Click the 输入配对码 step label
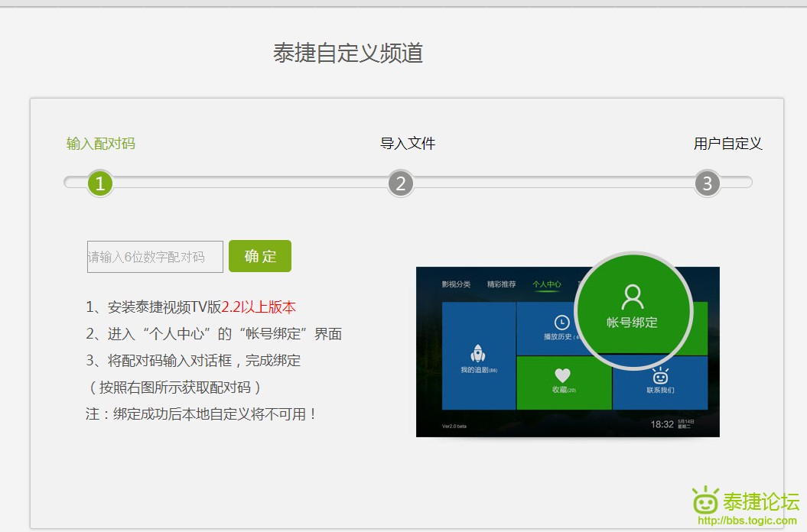This screenshot has height=532, width=807. click(x=101, y=144)
